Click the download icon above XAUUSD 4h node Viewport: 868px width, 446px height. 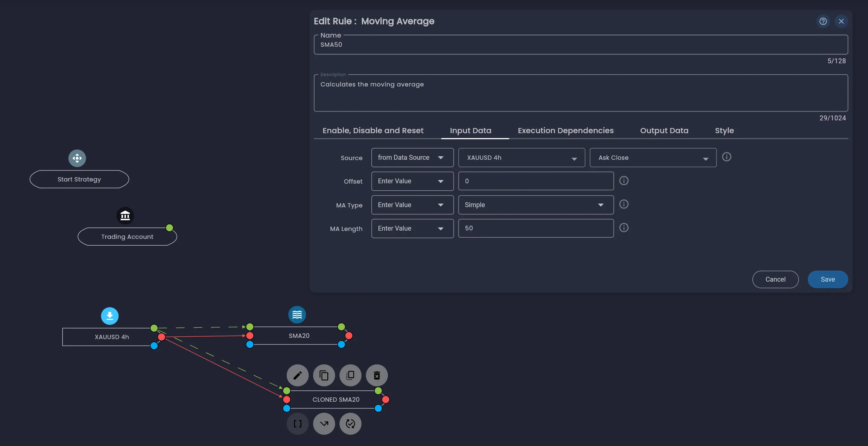click(x=110, y=316)
